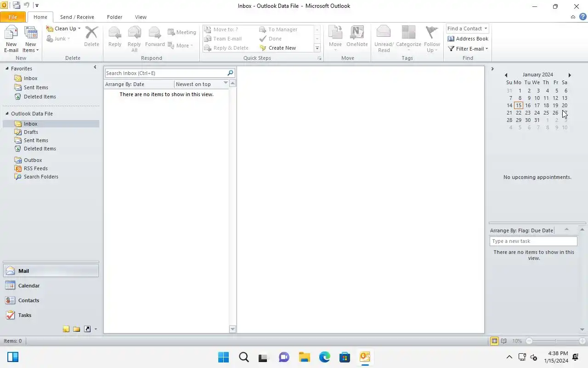Minimize the ribbon with the caret
Viewport: 588px width, 368px height.
(x=573, y=17)
